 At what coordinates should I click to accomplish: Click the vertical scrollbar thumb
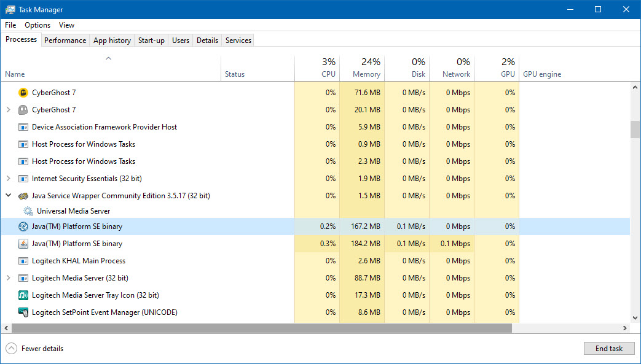[x=635, y=130]
